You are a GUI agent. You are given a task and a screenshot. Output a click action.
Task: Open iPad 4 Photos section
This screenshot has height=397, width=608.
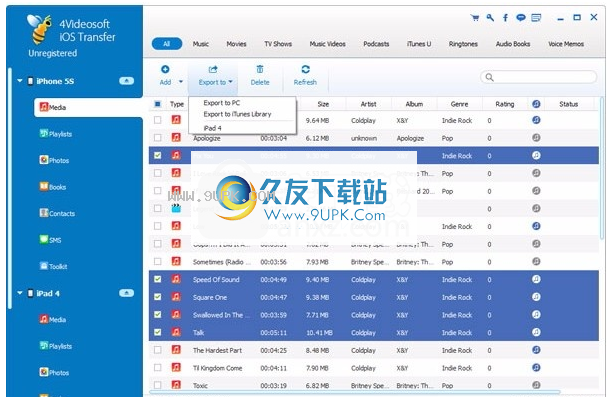pos(54,372)
